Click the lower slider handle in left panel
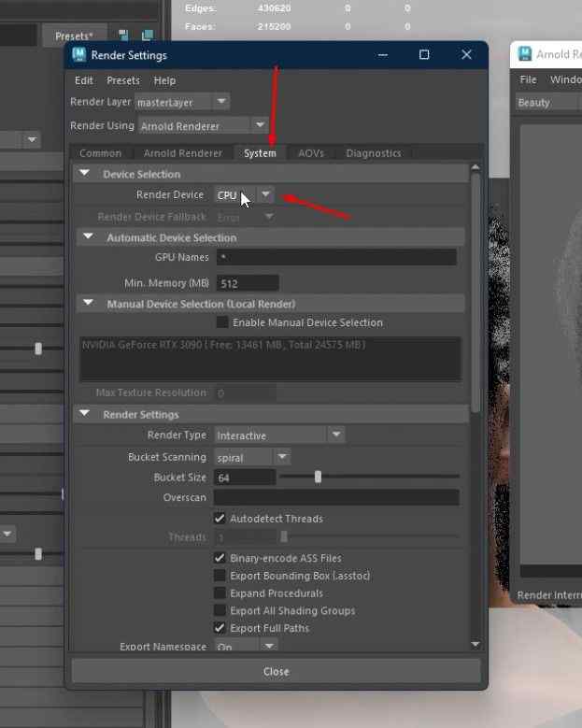The height and width of the screenshot is (728, 582). coord(38,553)
